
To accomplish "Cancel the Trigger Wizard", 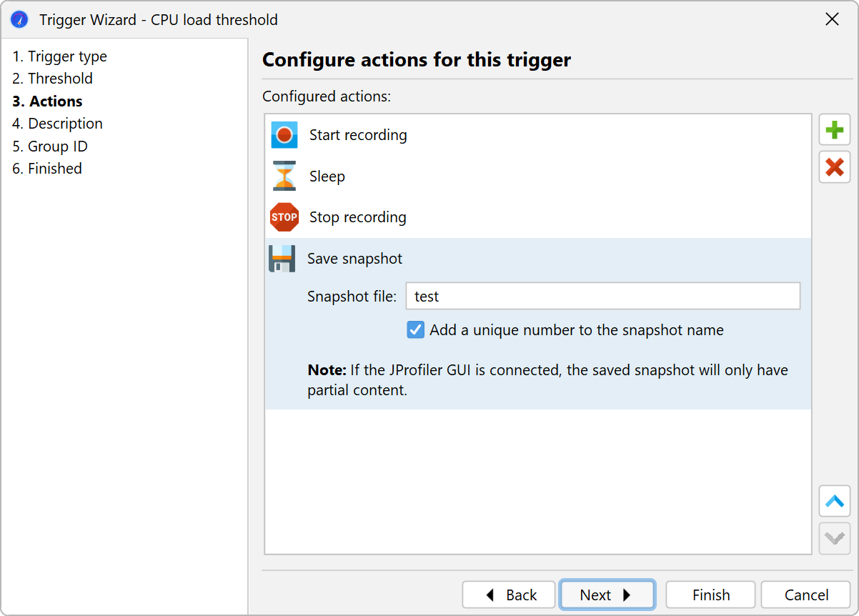I will pos(805,595).
